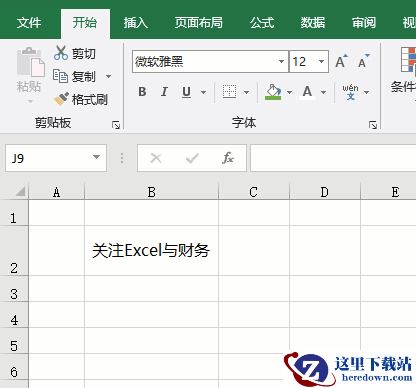Click the borders grid icon

229,92
